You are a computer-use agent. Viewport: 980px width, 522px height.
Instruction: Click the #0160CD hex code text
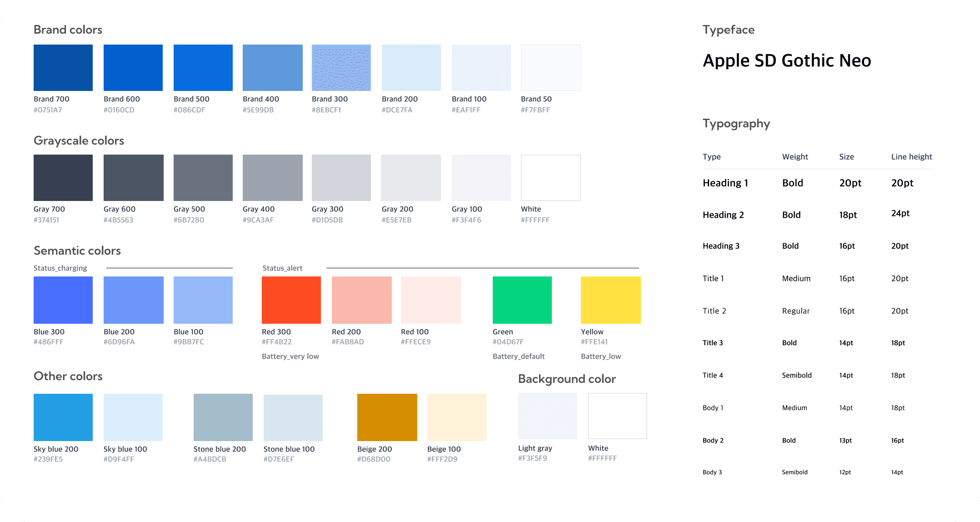point(119,110)
